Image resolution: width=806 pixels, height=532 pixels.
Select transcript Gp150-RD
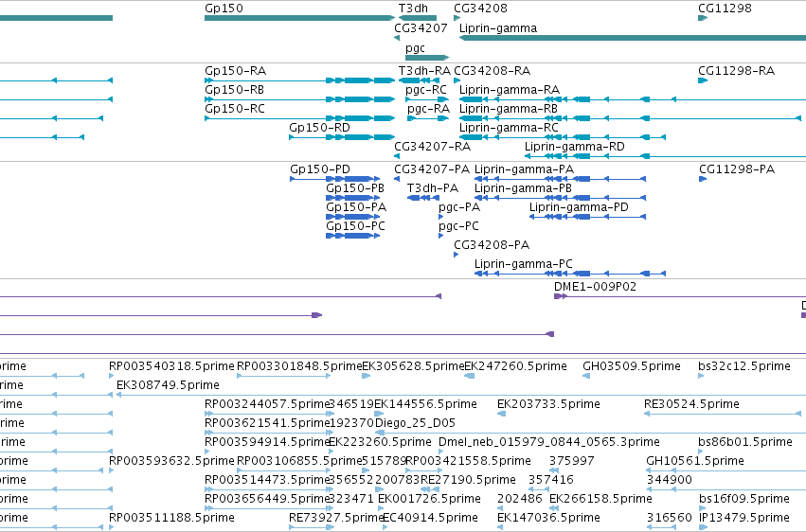(342, 137)
